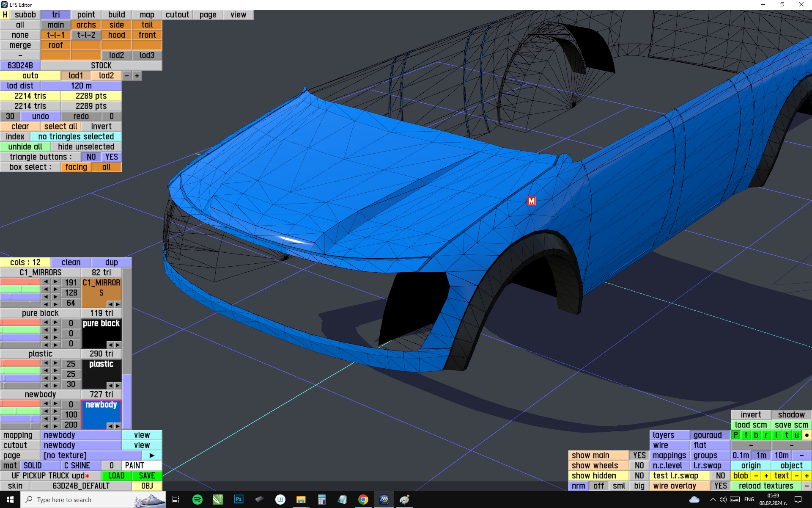Click the reload textures button

click(x=766, y=486)
